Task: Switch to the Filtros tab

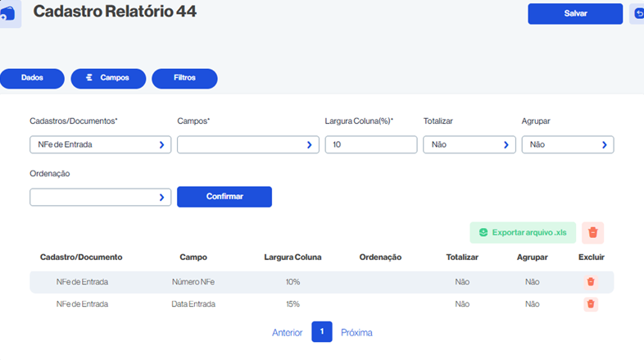Action: (184, 78)
